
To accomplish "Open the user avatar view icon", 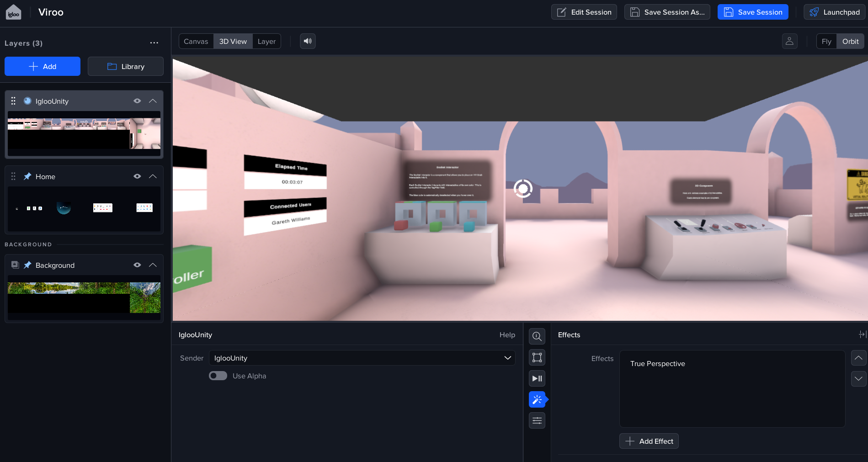I will pyautogui.click(x=789, y=41).
